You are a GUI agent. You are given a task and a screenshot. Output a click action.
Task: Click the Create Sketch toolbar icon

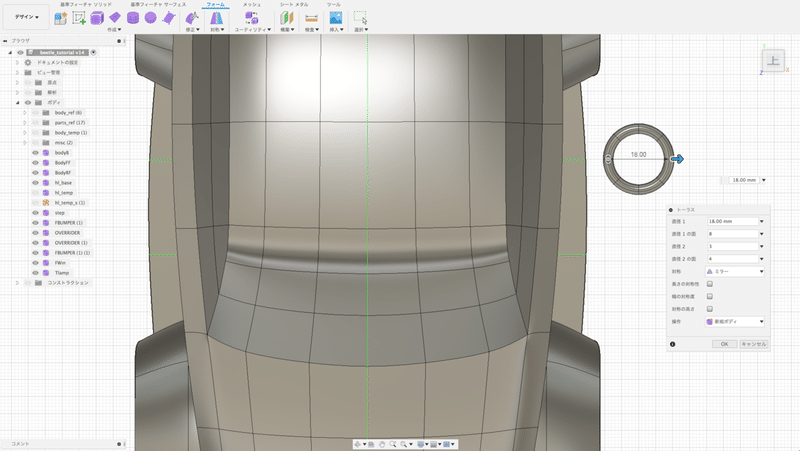(78, 18)
